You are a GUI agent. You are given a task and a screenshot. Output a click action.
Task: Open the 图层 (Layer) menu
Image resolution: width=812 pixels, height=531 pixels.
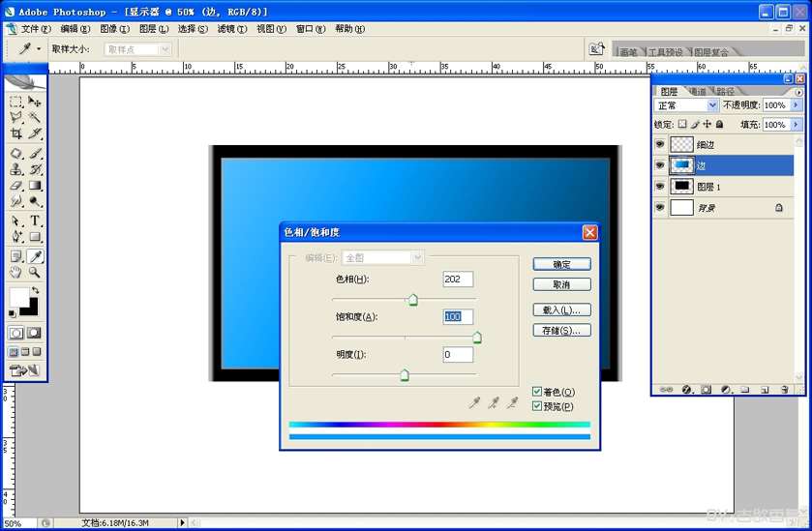[154, 28]
